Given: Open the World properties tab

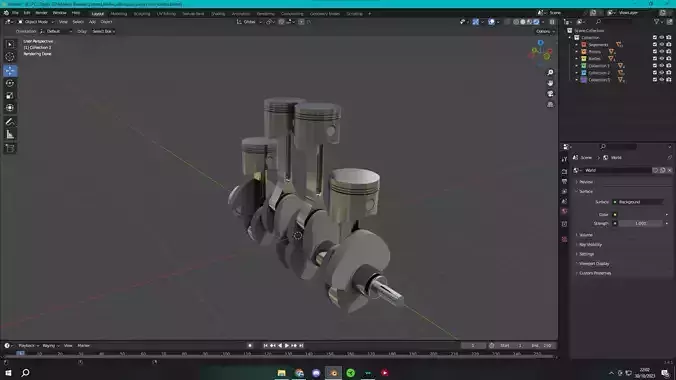Looking at the screenshot, I should click(564, 211).
